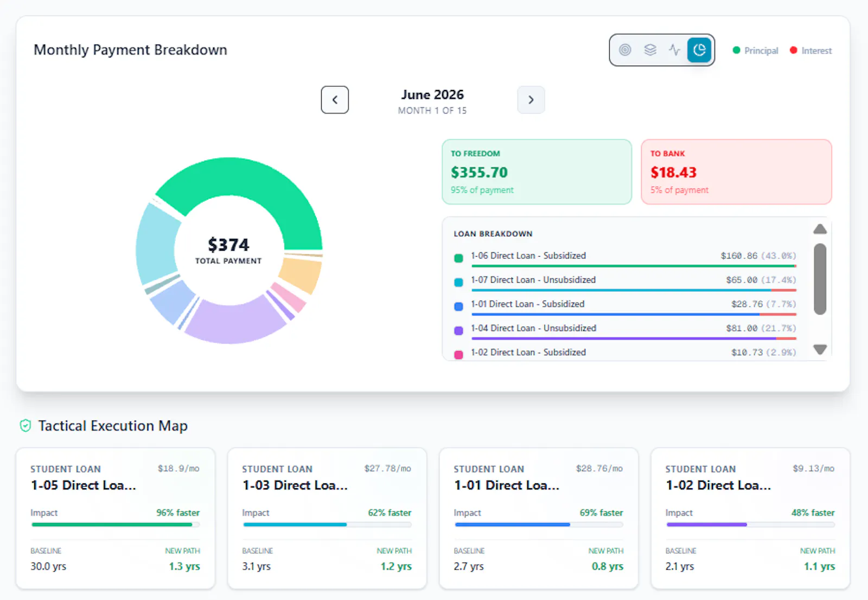
Task: Open the 1-05 Direct Loan tactical card
Action: 116,518
